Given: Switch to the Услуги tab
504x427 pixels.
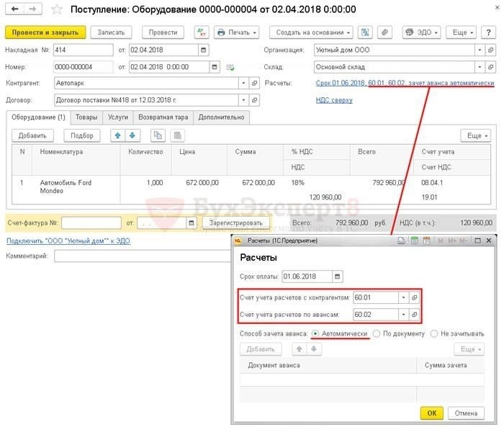Looking at the screenshot, I should point(117,117).
